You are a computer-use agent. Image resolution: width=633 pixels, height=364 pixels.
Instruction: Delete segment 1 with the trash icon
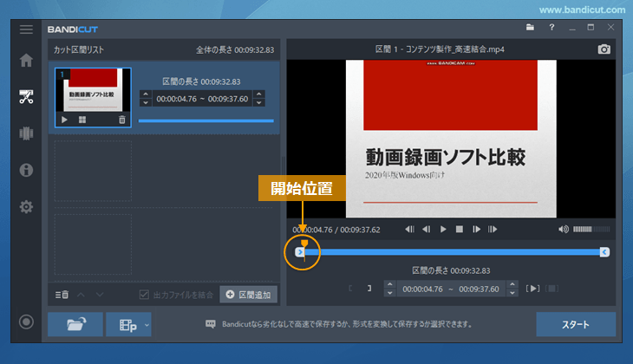122,120
